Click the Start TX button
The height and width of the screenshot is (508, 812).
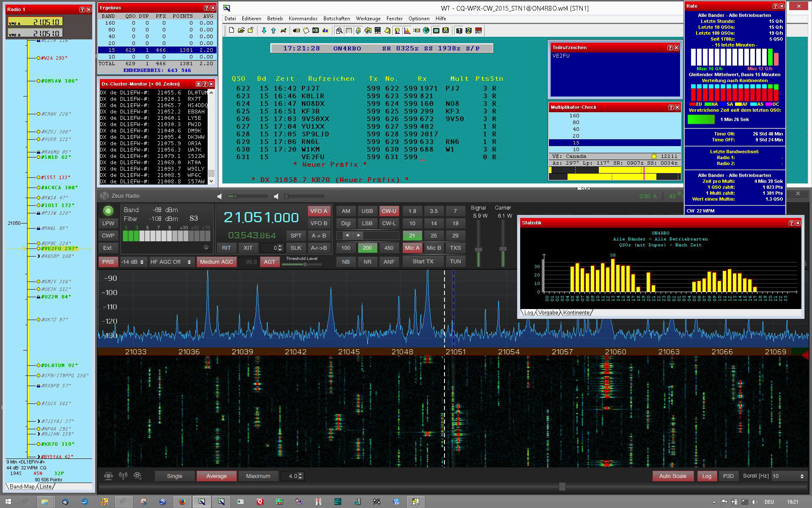point(423,262)
